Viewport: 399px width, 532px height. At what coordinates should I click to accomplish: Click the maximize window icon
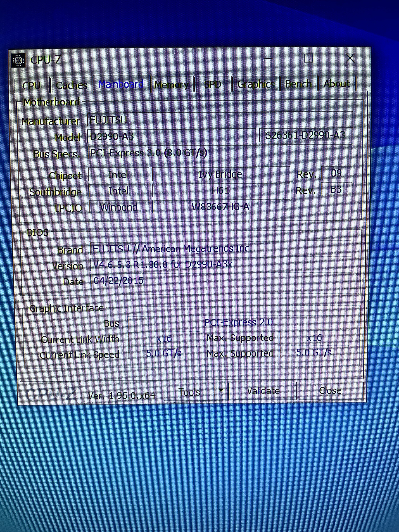[309, 58]
